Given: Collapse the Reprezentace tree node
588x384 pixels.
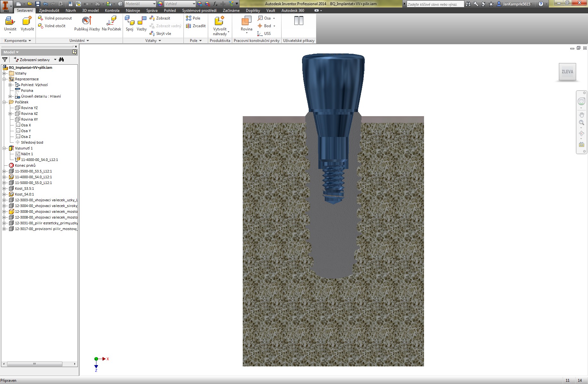Looking at the screenshot, I should [4, 79].
